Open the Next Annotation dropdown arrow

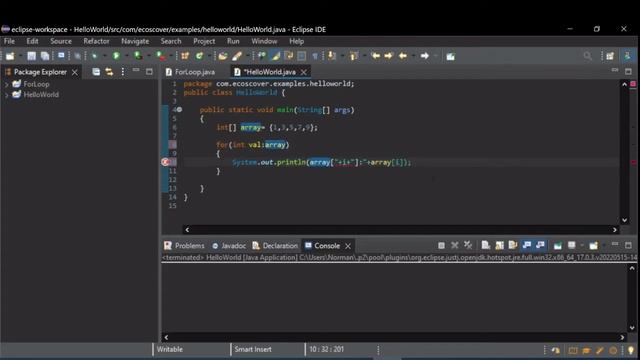point(342,56)
